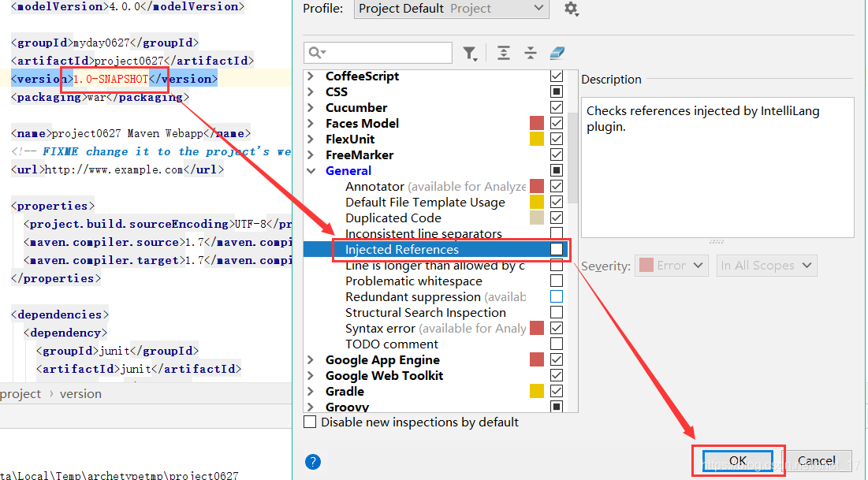Uncheck the Faces Model checkbox
This screenshot has width=868, height=480.
click(x=557, y=123)
